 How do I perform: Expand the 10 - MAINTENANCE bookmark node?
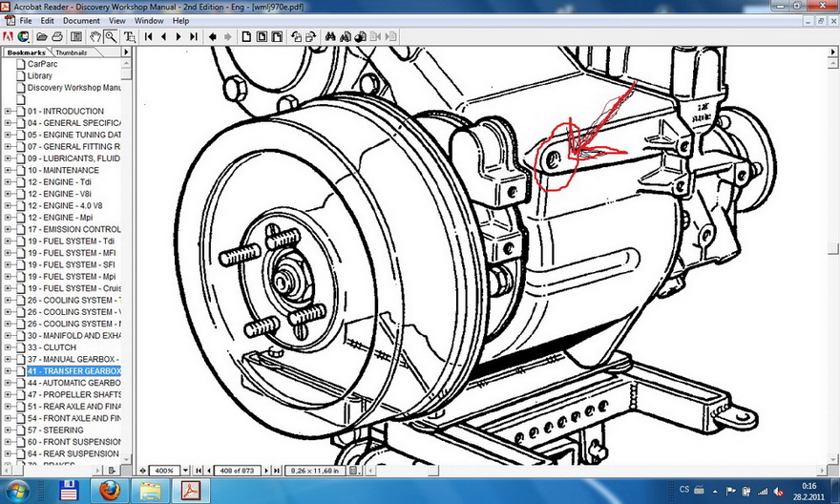8,171
